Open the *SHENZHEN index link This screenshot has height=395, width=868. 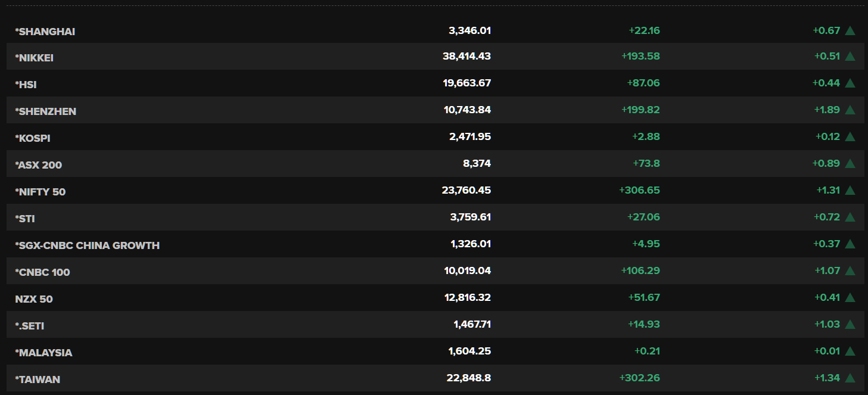(x=46, y=111)
